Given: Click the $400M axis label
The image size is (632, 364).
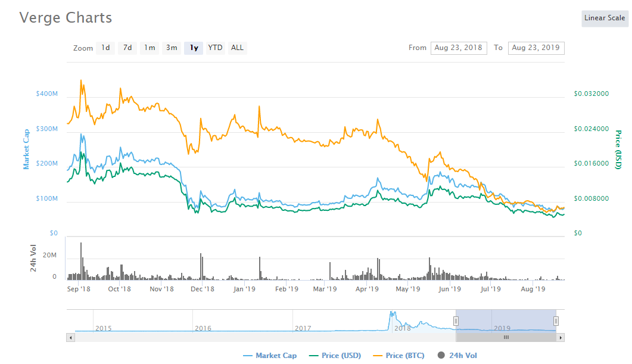Looking at the screenshot, I should click(46, 94).
